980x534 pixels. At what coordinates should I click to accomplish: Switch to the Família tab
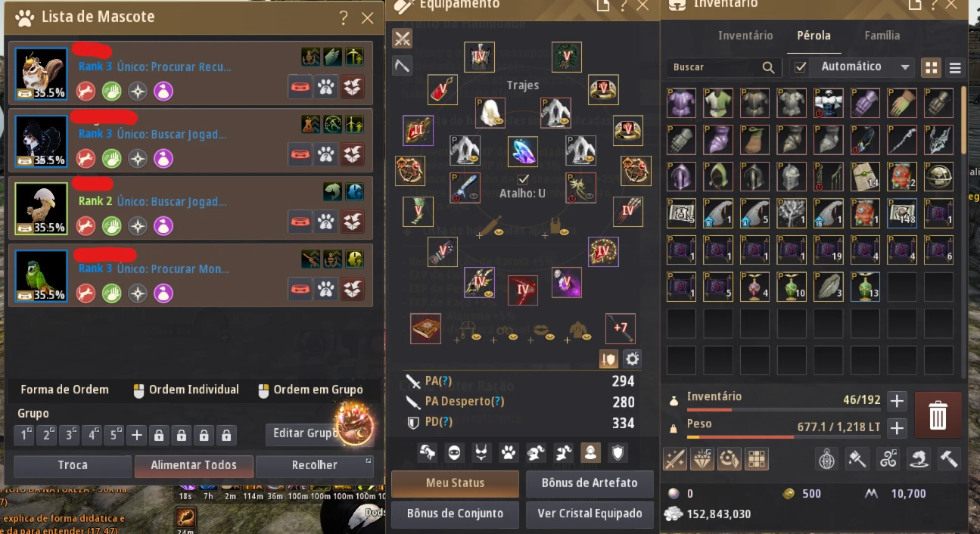[882, 36]
